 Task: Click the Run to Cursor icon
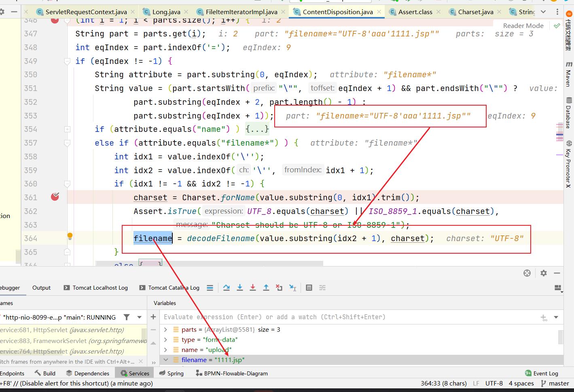293,288
